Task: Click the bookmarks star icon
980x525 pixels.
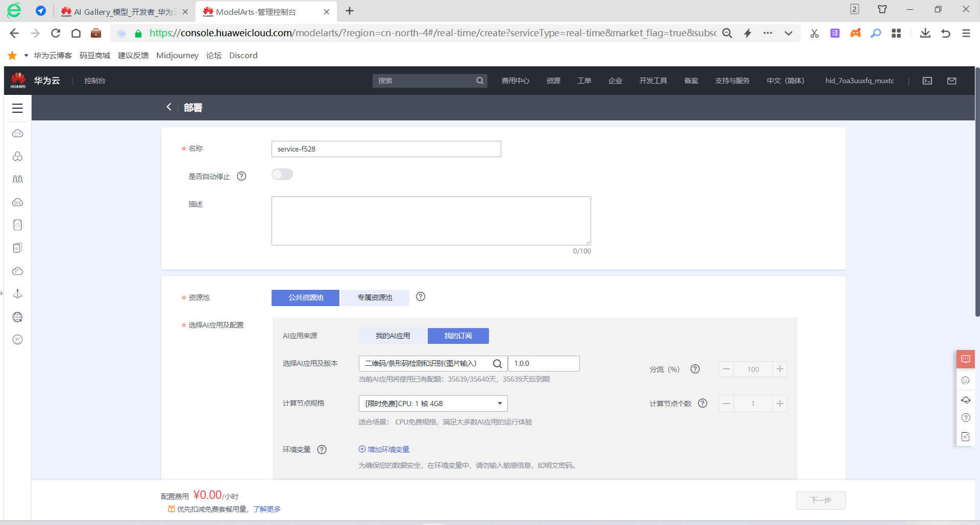Action: coord(13,55)
